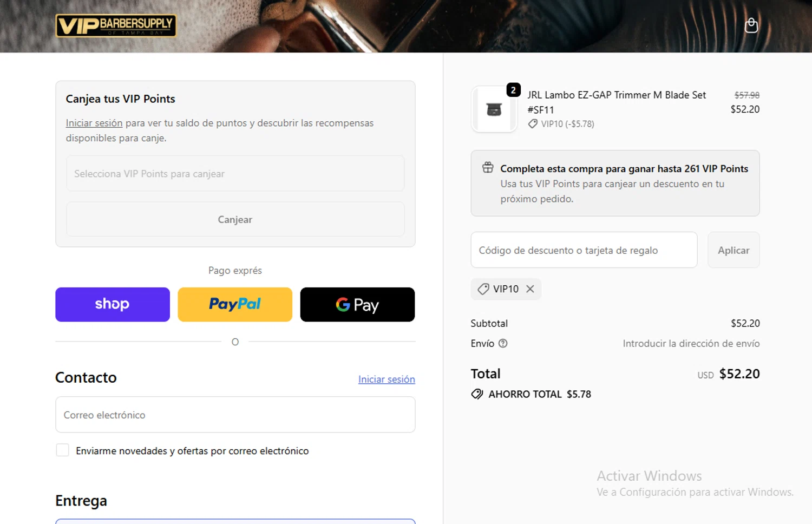The image size is (812, 524).
Task: Click the Entrega section heading
Action: (x=81, y=501)
